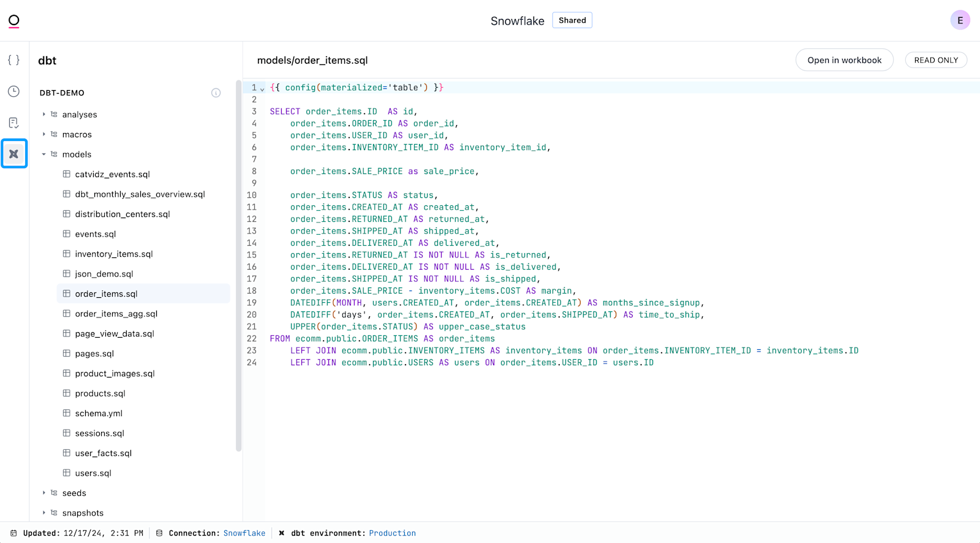
Task: Open the clock history sidebar icon
Action: pyautogui.click(x=13, y=91)
